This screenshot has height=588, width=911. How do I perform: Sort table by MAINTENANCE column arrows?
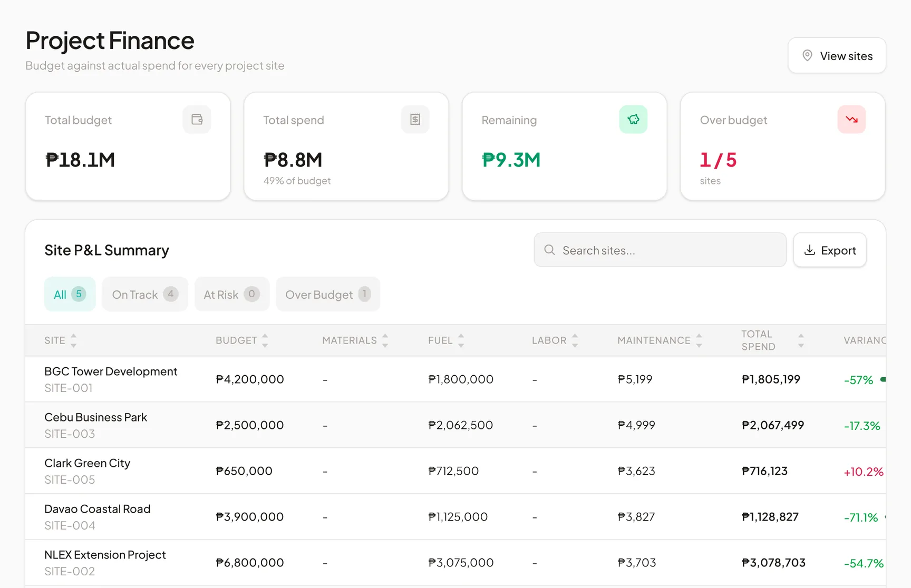(699, 340)
